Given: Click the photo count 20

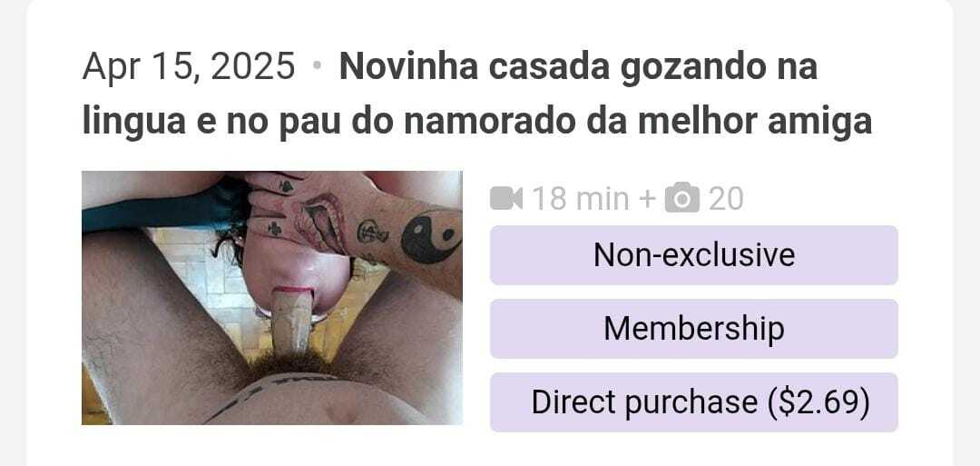Looking at the screenshot, I should click(x=726, y=199).
